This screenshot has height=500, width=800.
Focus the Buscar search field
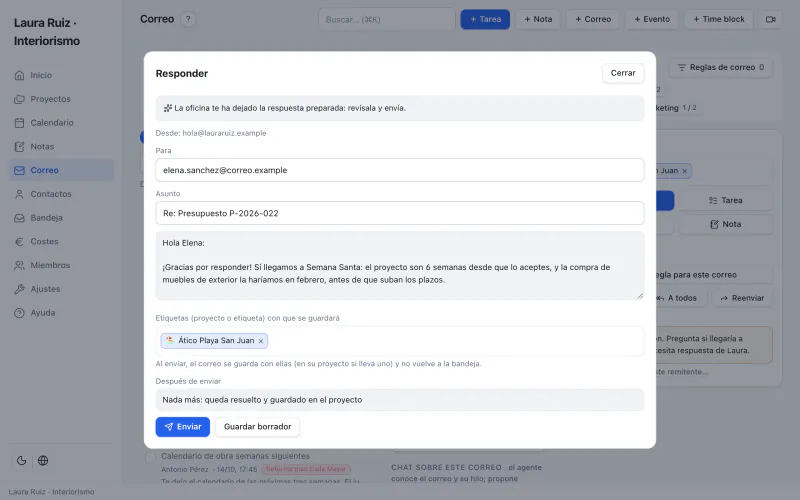pos(387,19)
